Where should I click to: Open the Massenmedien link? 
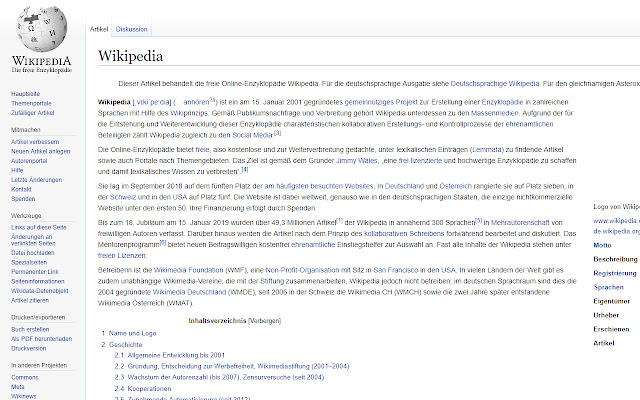495,113
